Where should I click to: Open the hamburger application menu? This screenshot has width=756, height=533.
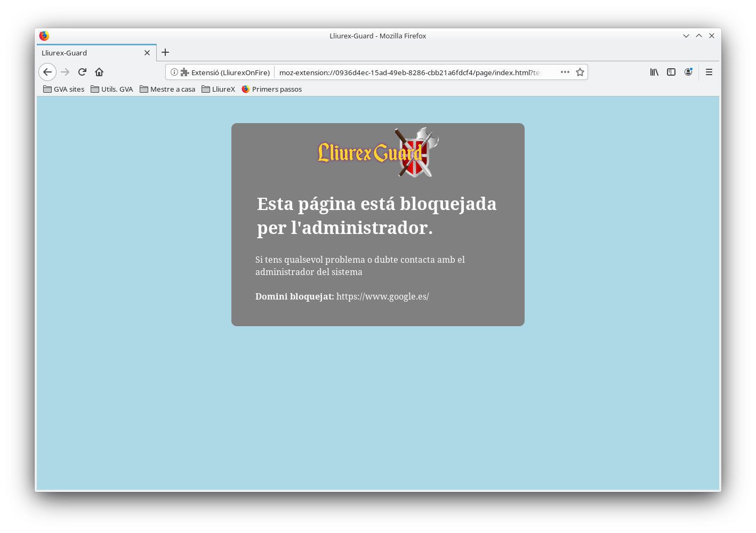click(709, 72)
